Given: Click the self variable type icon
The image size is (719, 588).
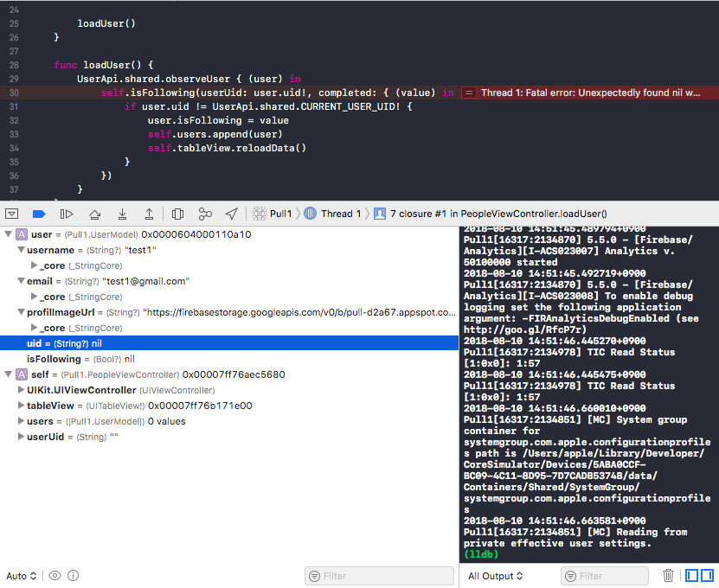Looking at the screenshot, I should tap(22, 374).
